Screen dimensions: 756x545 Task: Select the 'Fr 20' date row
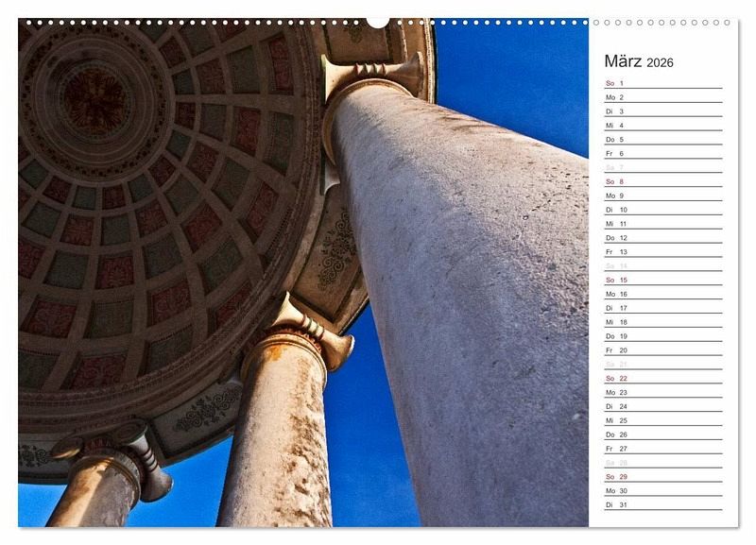663,349
